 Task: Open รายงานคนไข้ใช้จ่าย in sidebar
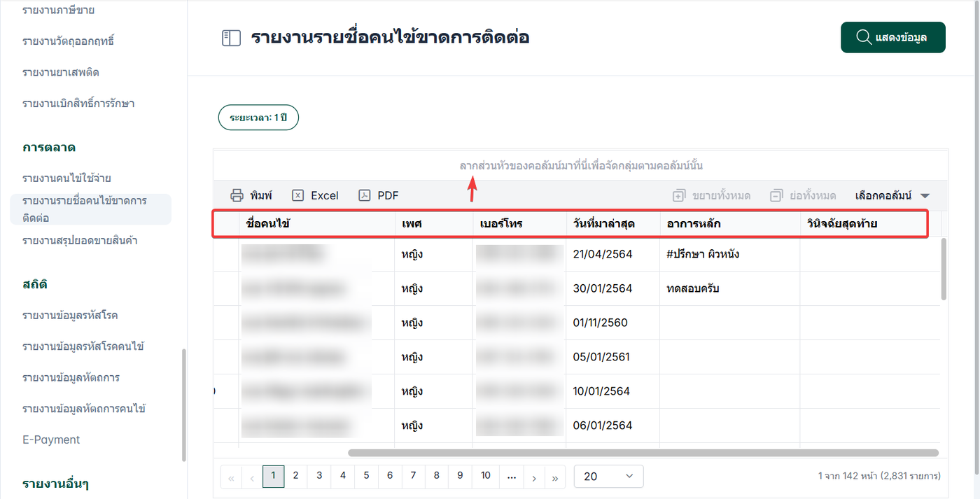[66, 178]
